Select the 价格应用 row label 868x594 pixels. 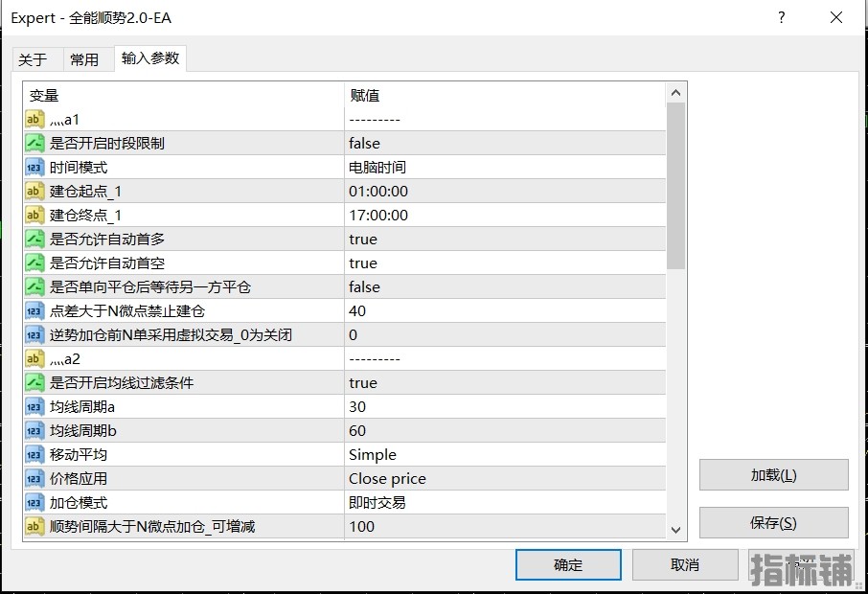click(79, 478)
